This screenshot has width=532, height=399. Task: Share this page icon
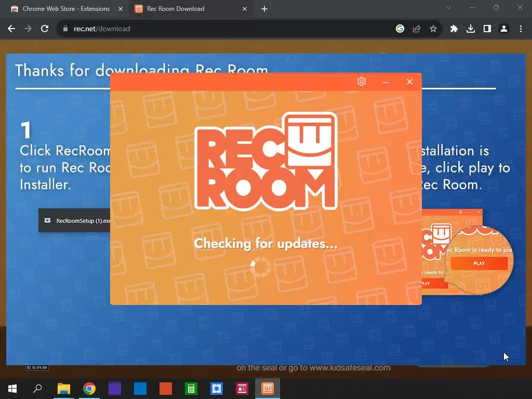tap(416, 29)
